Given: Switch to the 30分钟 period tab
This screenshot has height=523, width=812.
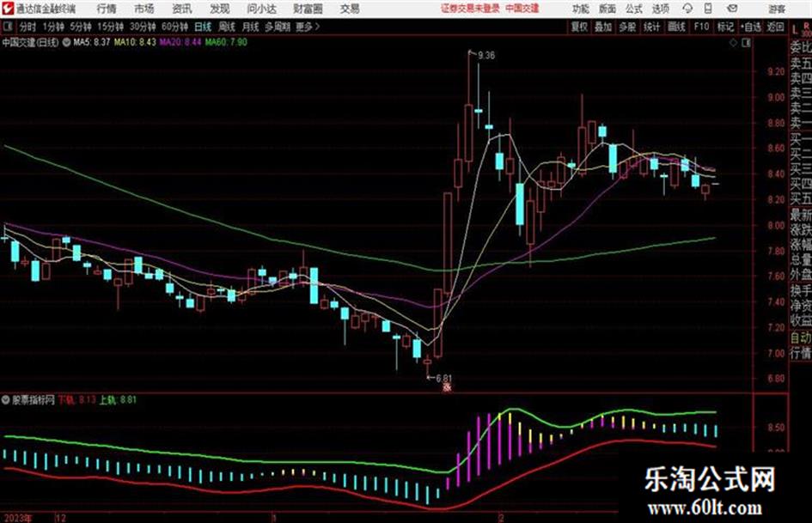Looking at the screenshot, I should point(143,27).
